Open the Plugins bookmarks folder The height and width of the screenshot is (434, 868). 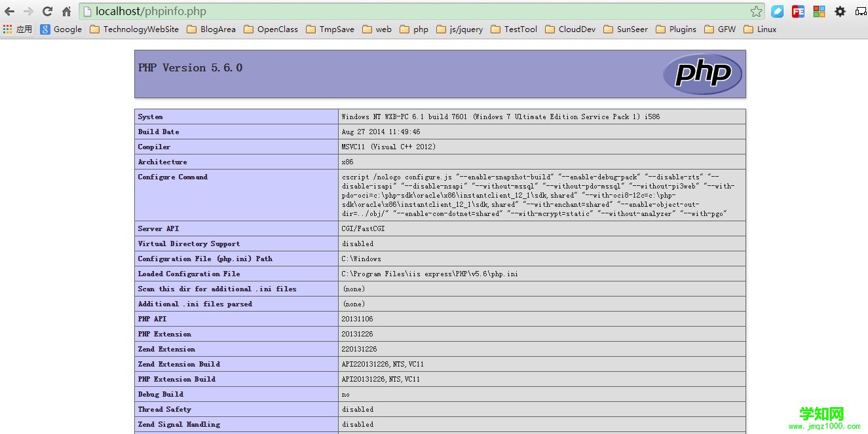pos(676,29)
